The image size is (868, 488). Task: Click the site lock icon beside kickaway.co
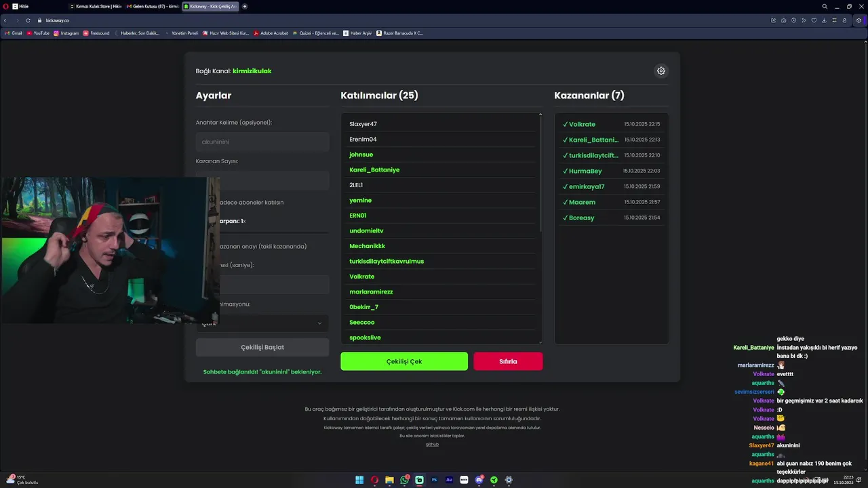pyautogui.click(x=40, y=20)
